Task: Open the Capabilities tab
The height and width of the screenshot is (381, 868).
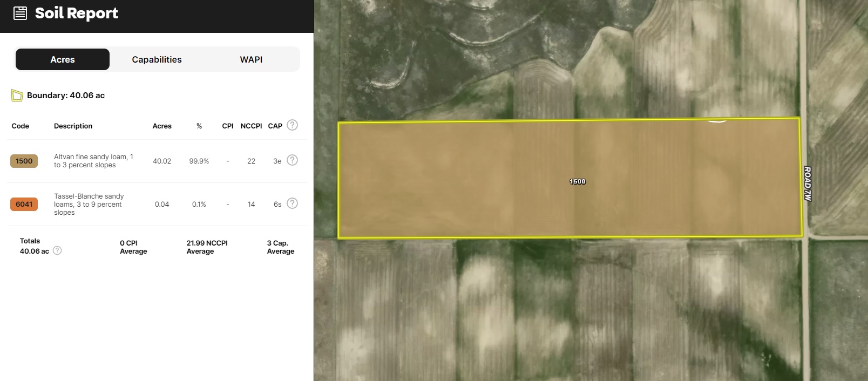Action: coord(157,59)
